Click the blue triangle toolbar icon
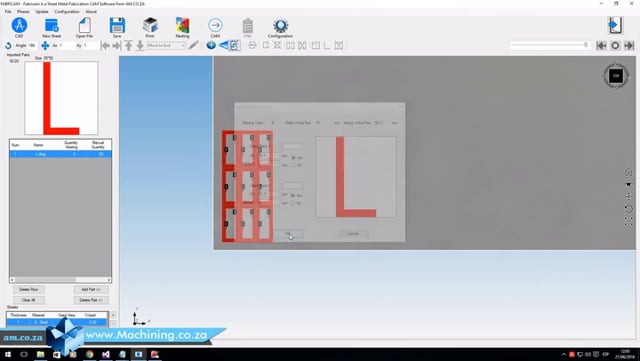 224,45
